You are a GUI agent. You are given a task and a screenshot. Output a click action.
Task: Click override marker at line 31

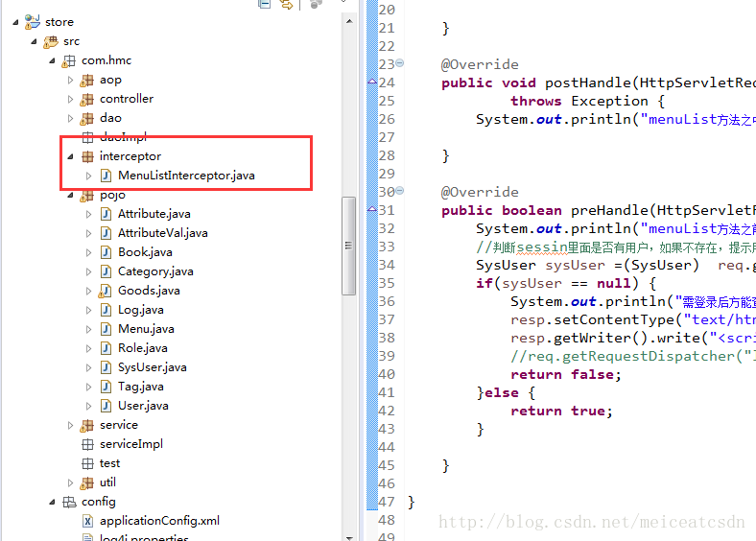(372, 209)
